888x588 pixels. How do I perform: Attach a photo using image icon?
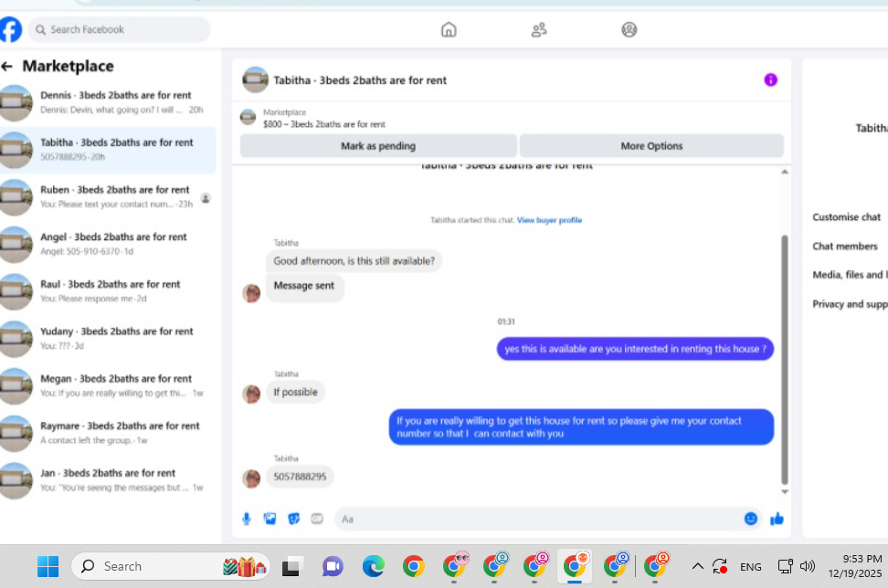pos(270,519)
